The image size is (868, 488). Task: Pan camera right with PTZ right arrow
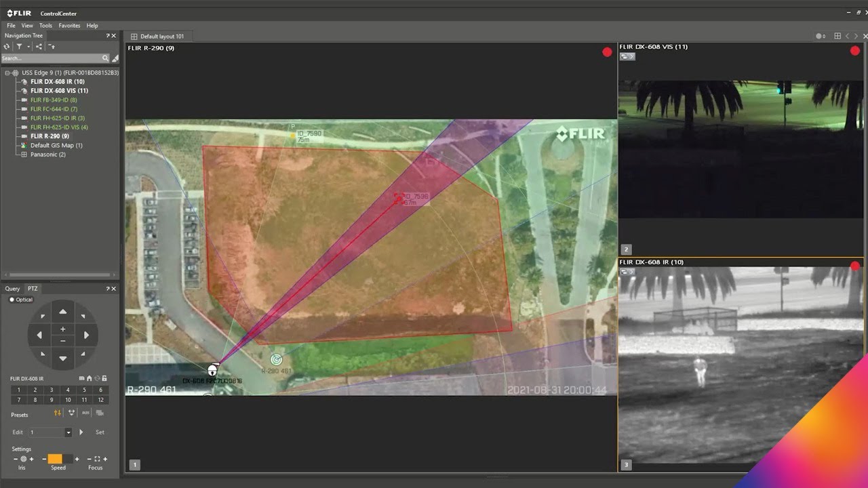point(86,335)
